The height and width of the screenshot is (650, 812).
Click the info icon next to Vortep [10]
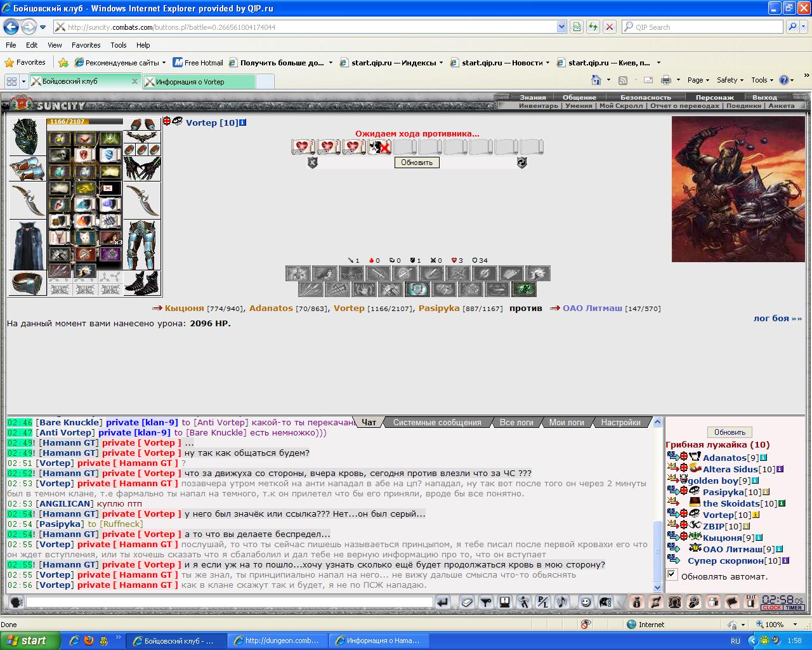coord(243,123)
